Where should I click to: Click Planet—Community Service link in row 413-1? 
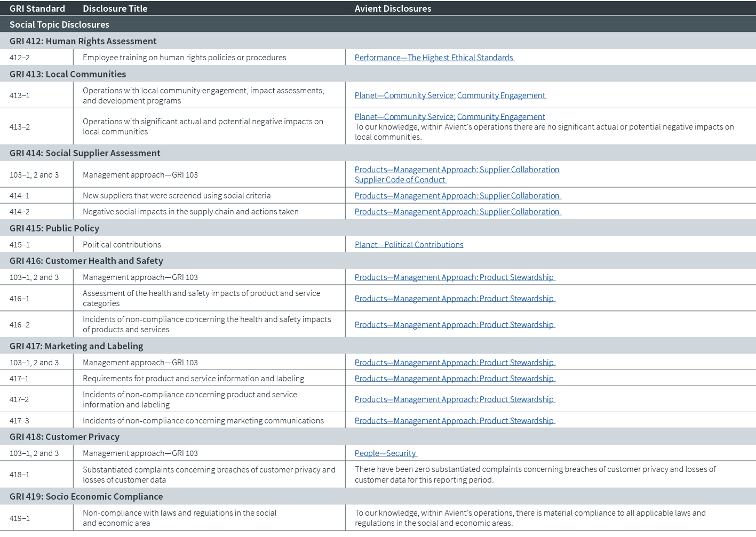[404, 95]
